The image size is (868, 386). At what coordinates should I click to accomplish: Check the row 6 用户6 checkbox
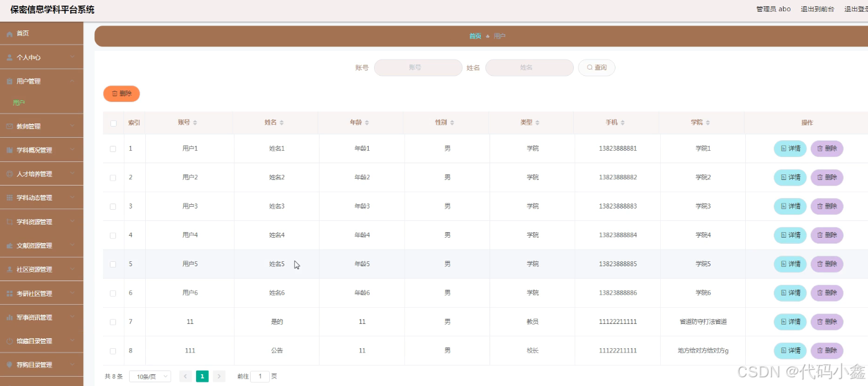pyautogui.click(x=113, y=293)
